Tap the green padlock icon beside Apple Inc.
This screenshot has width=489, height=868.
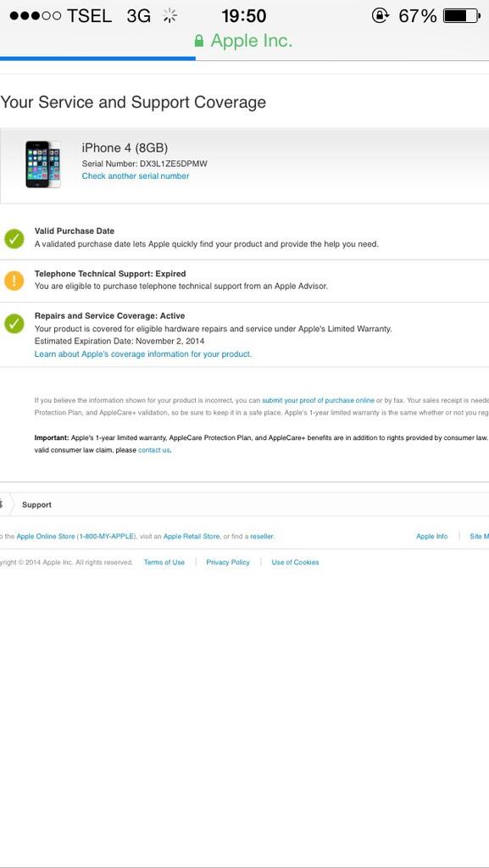click(x=199, y=41)
